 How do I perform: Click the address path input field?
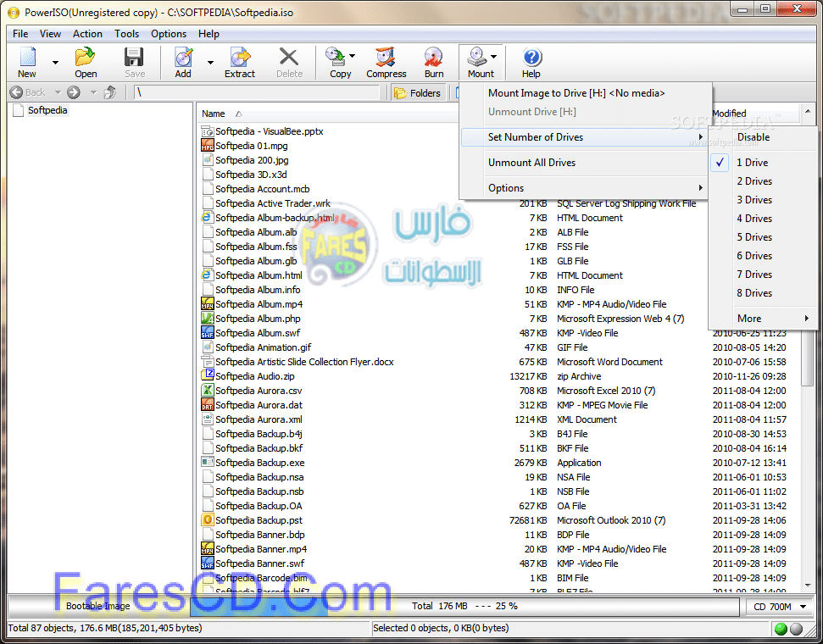click(x=256, y=93)
